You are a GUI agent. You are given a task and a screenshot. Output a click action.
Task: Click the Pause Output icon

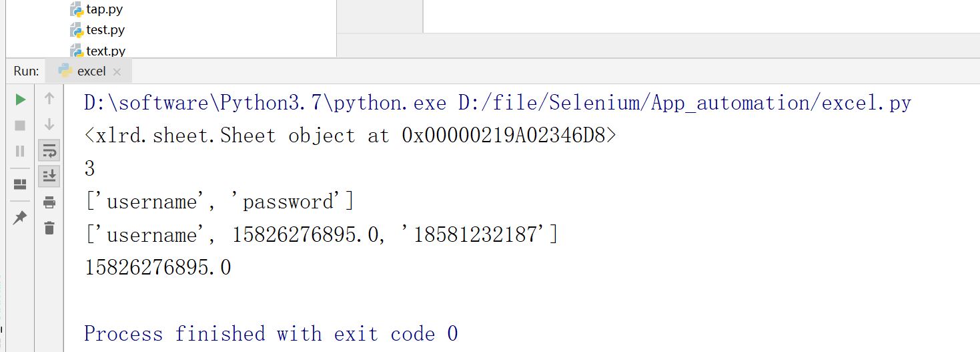(20, 151)
